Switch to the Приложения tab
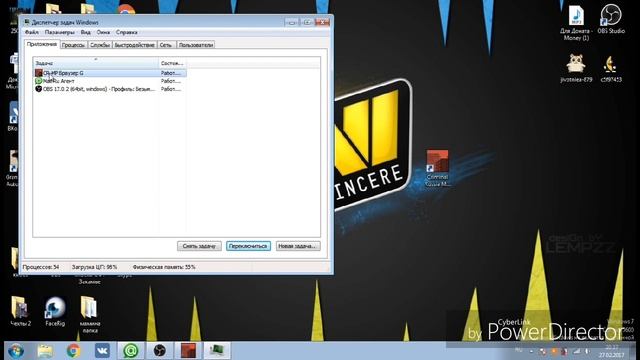 tap(42, 44)
